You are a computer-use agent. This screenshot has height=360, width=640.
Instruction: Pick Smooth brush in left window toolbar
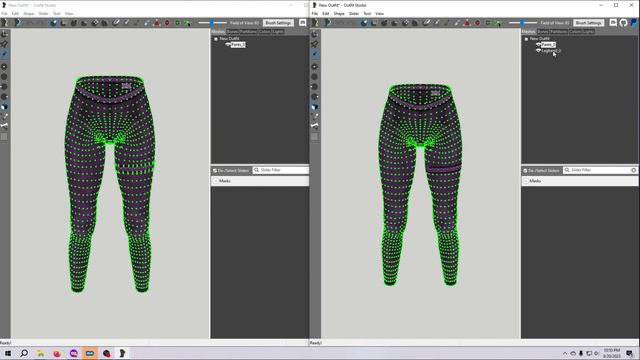tap(104, 23)
